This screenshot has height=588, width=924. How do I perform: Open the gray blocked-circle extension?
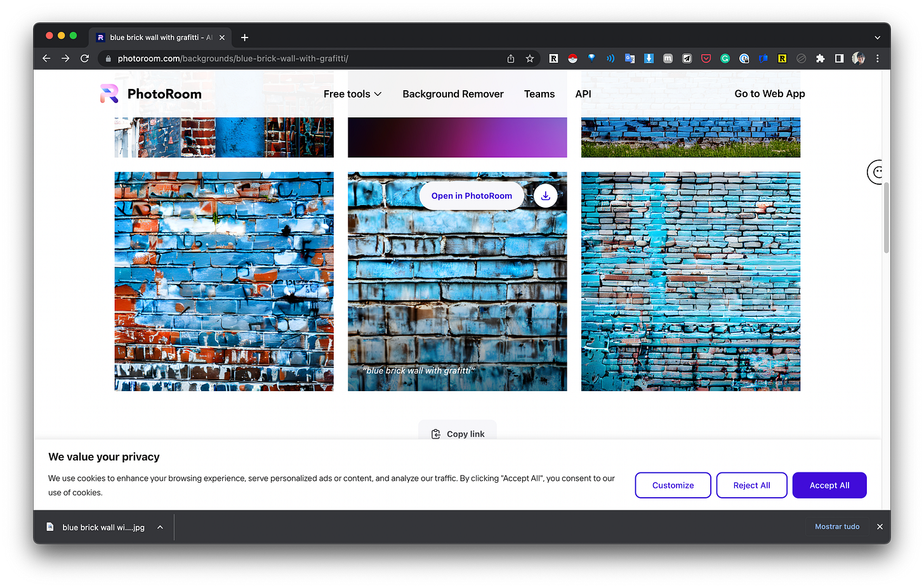coord(801,58)
